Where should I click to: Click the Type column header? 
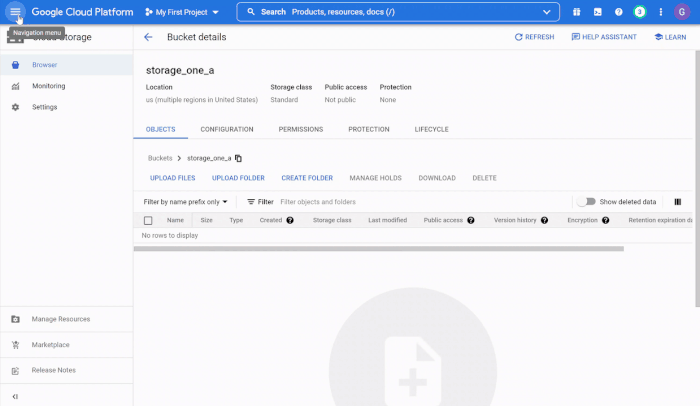coord(236,220)
